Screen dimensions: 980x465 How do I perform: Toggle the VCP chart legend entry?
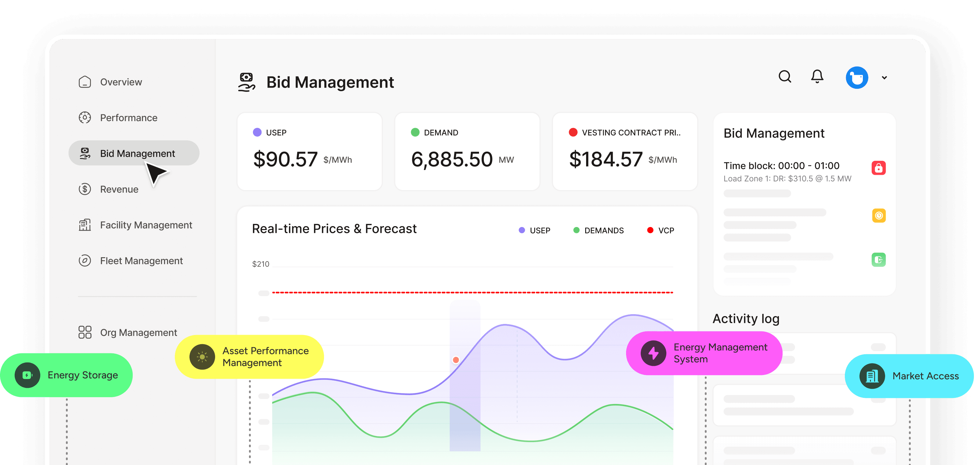(661, 230)
